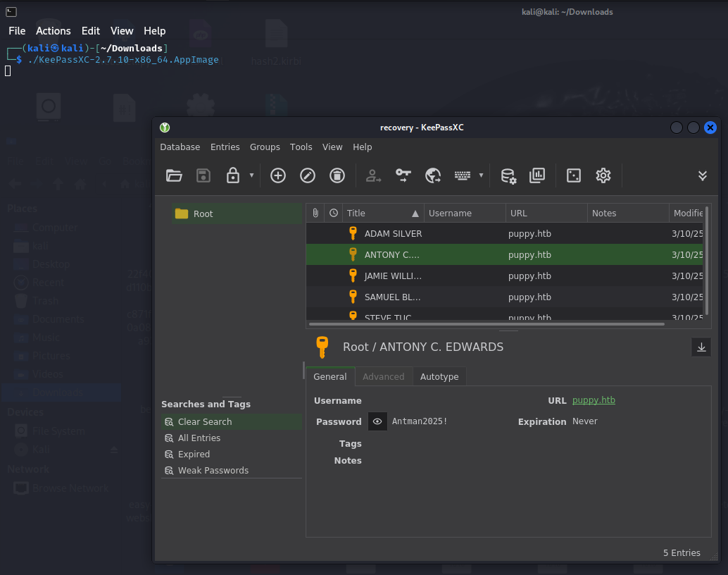Open Database Settings from the toolbar
The image size is (728, 575).
click(x=508, y=175)
